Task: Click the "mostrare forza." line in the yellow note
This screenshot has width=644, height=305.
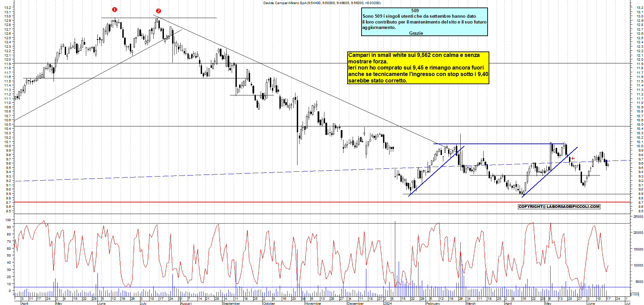Action: (368, 61)
